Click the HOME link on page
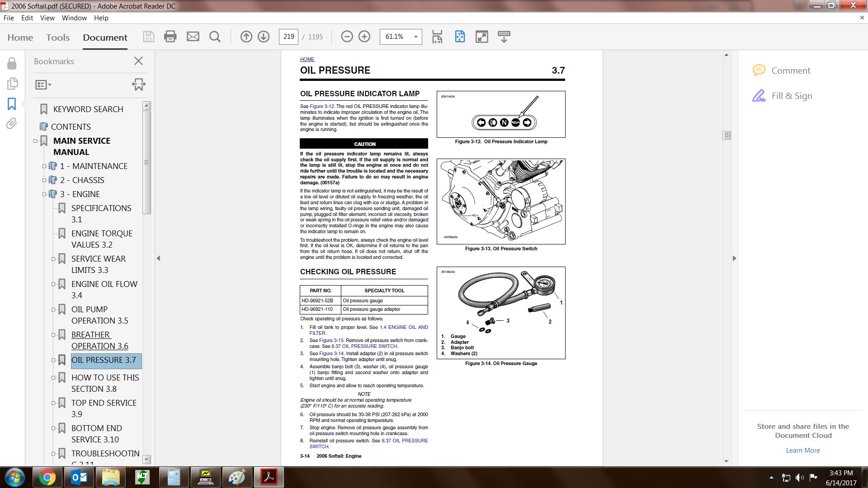Image resolution: width=868 pixels, height=488 pixels. click(x=307, y=59)
